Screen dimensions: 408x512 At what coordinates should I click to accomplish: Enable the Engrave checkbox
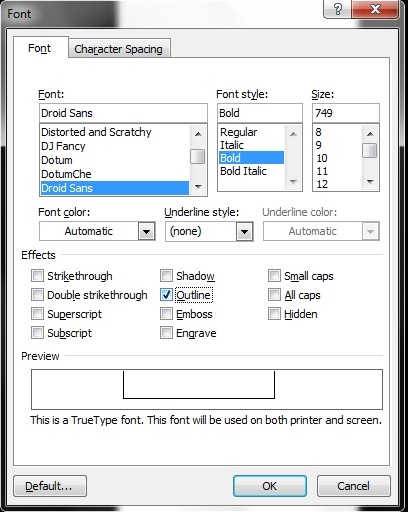(166, 333)
